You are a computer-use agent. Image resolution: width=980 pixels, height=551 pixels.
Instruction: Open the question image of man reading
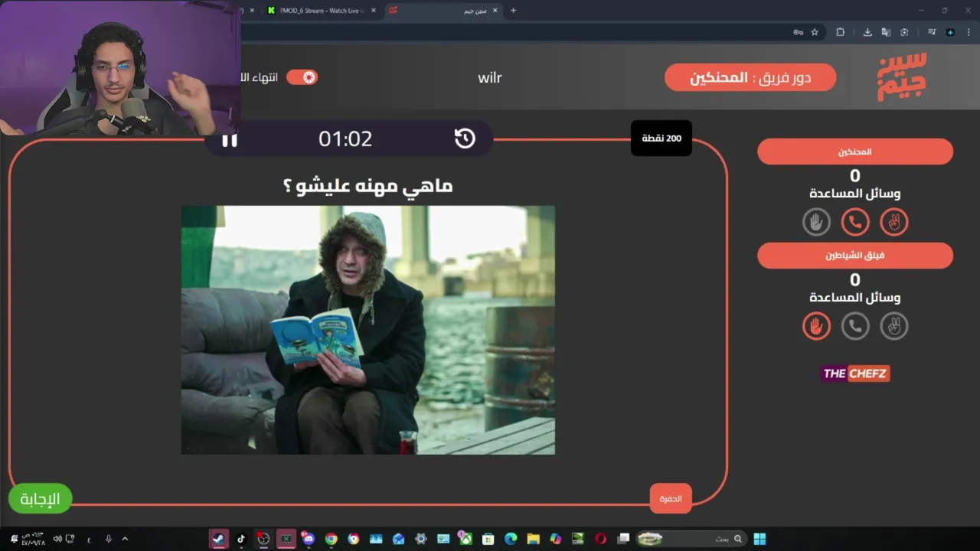368,330
